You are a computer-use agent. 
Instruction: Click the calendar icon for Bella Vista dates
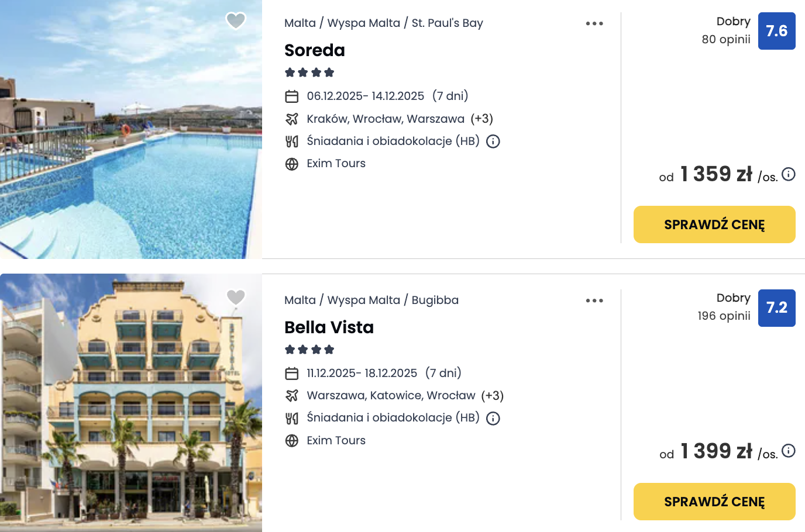pyautogui.click(x=292, y=374)
